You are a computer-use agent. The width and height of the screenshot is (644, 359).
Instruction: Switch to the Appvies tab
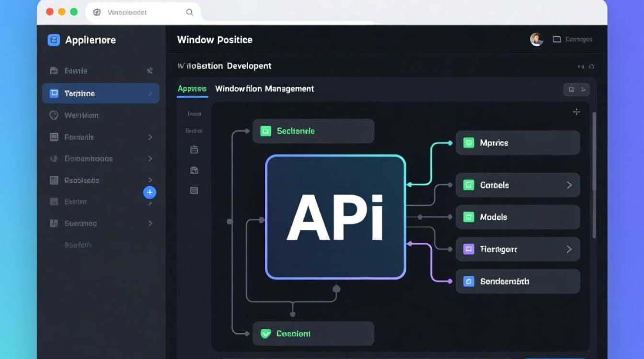click(x=192, y=89)
